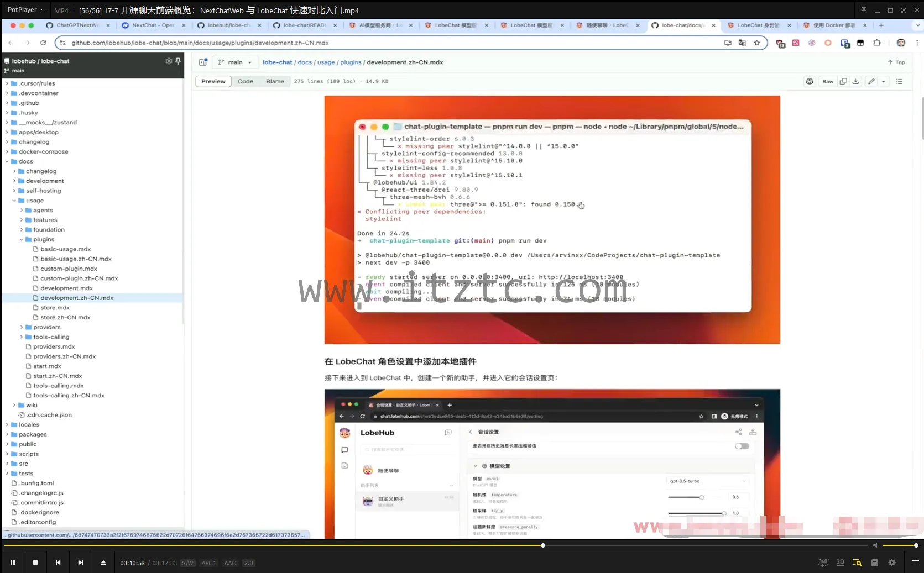This screenshot has height=573, width=924.
Task: Toggle the watch pin on the repository
Action: point(178,61)
